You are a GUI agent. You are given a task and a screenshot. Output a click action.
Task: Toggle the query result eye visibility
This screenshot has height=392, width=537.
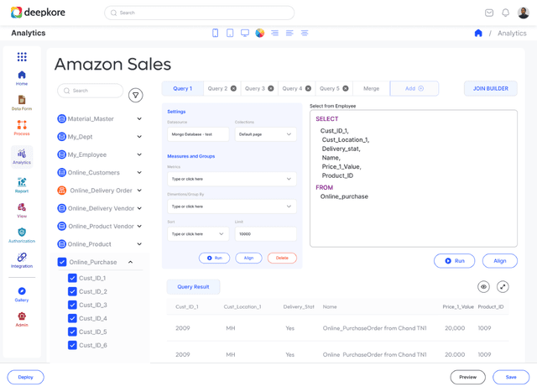click(x=483, y=287)
